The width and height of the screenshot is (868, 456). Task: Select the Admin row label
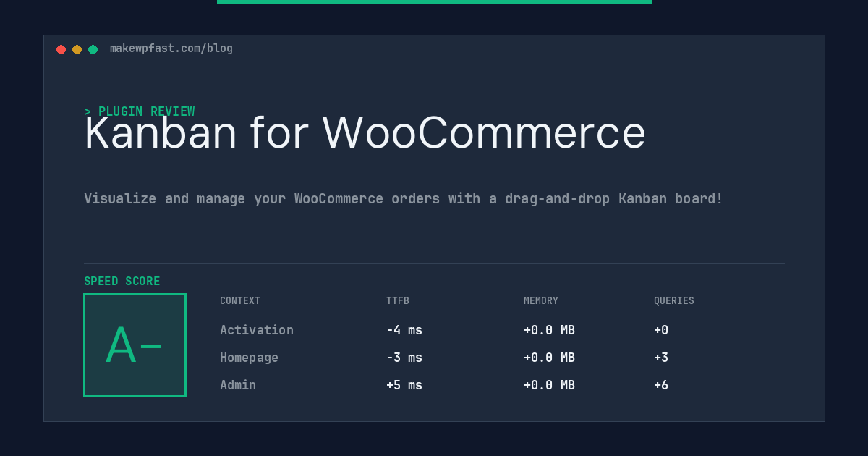238,385
